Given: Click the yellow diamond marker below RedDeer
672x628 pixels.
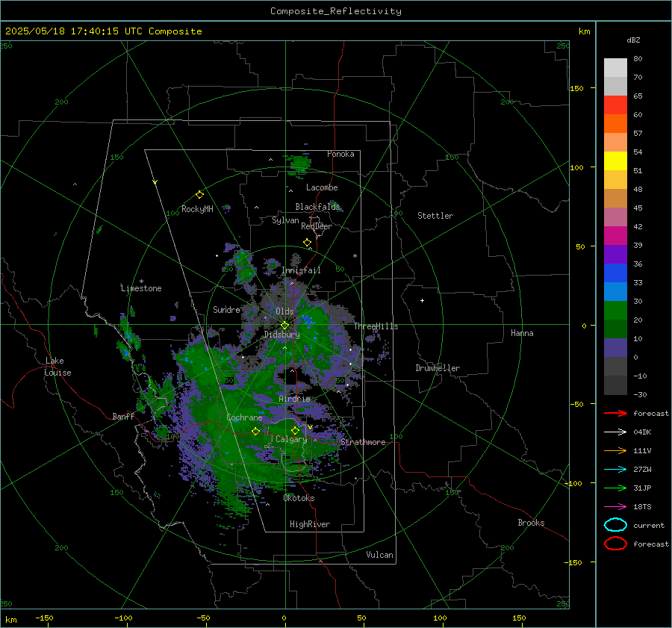Looking at the screenshot, I should (x=307, y=243).
